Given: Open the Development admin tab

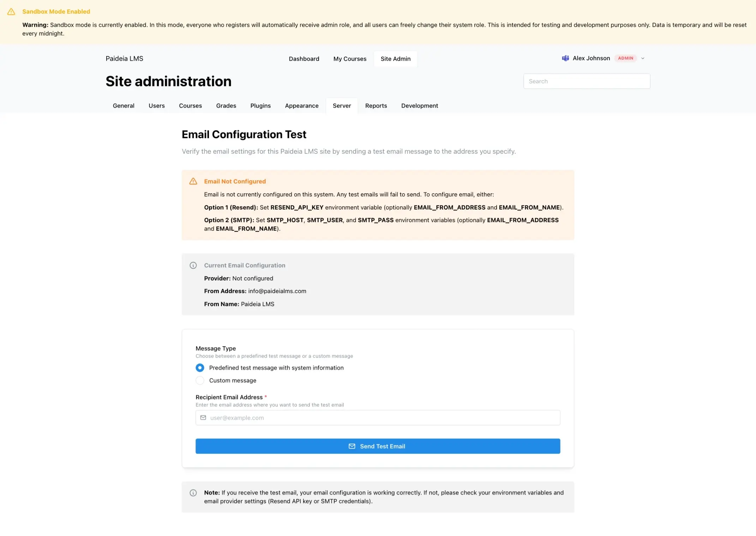Looking at the screenshot, I should 419,106.
